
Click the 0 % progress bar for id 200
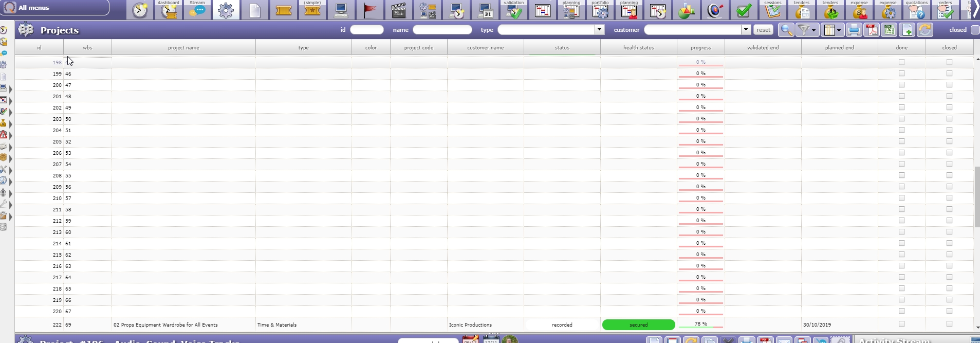tap(700, 85)
